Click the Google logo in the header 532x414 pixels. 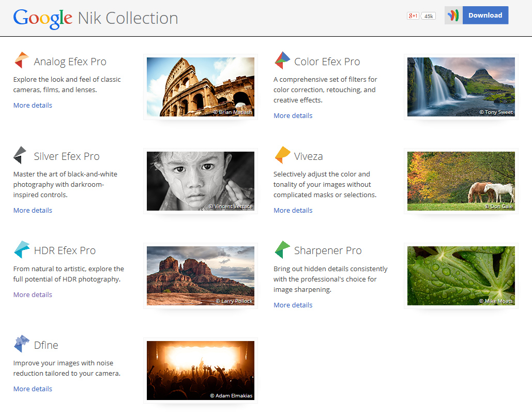coord(43,18)
